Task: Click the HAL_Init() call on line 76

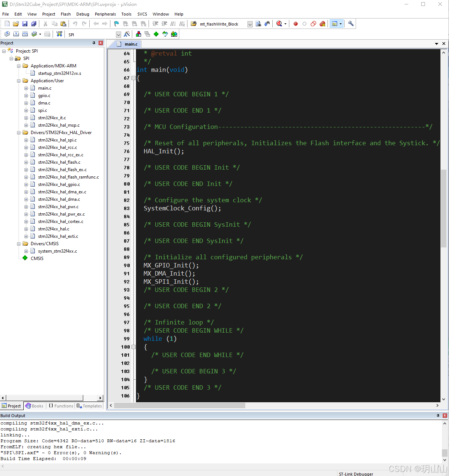Action: tap(164, 151)
